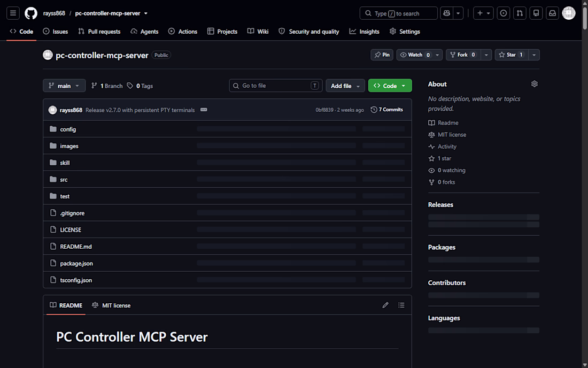This screenshot has width=588, height=368.
Task: Switch to the Code tab
Action: coord(21,32)
